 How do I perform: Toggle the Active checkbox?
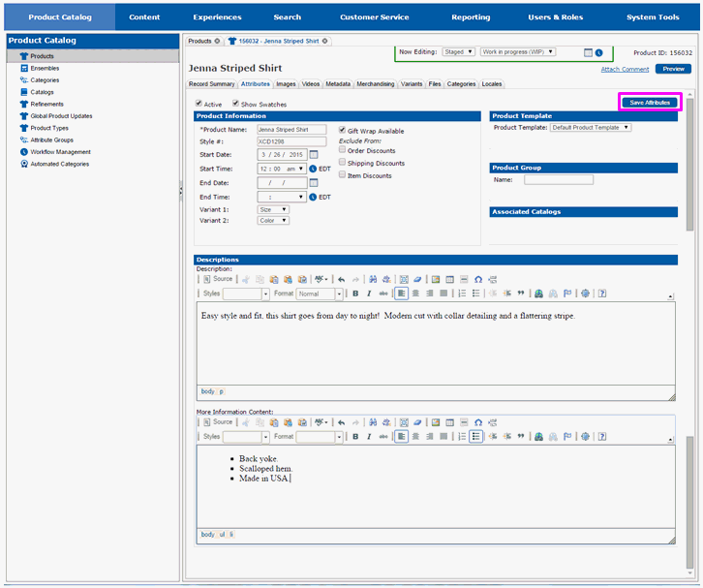tap(199, 104)
